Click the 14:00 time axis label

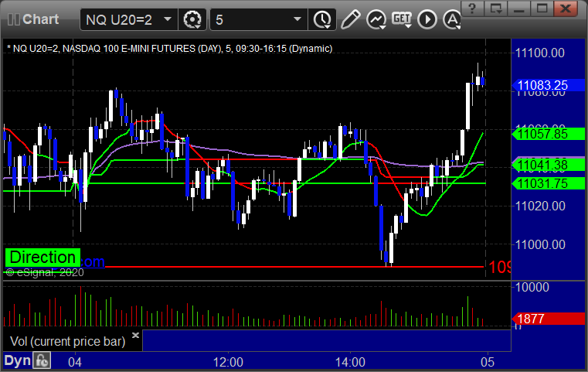coord(350,362)
